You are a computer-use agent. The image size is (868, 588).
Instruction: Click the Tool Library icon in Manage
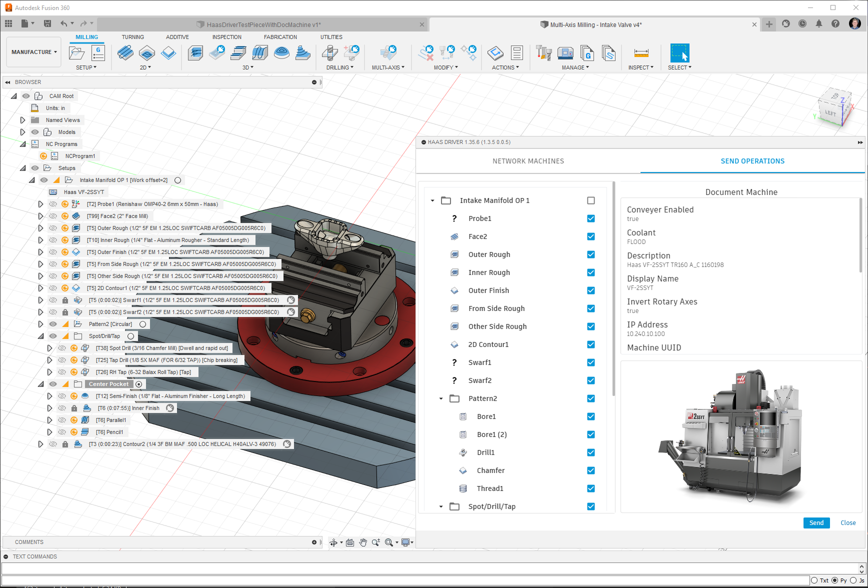tap(543, 53)
